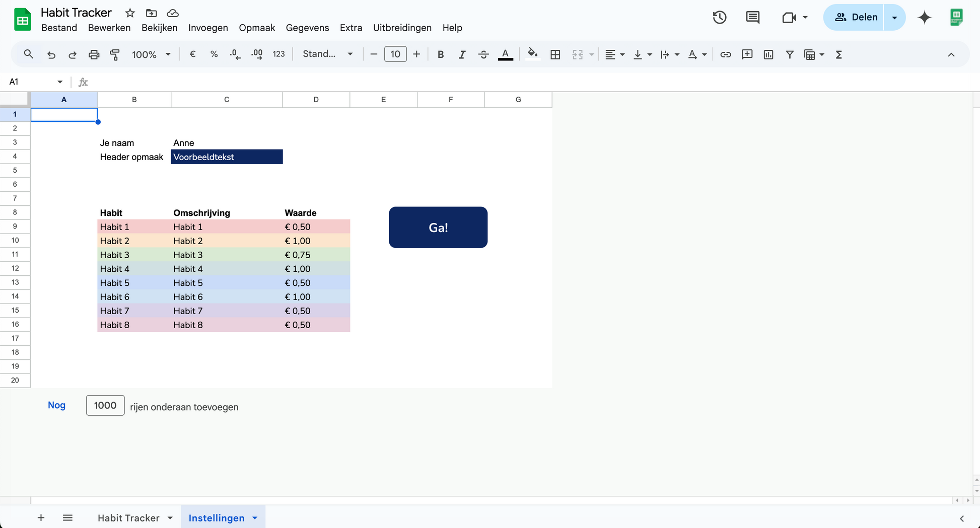Switch to the Habit Tracker sheet tab
This screenshot has height=528, width=980.
pos(128,518)
